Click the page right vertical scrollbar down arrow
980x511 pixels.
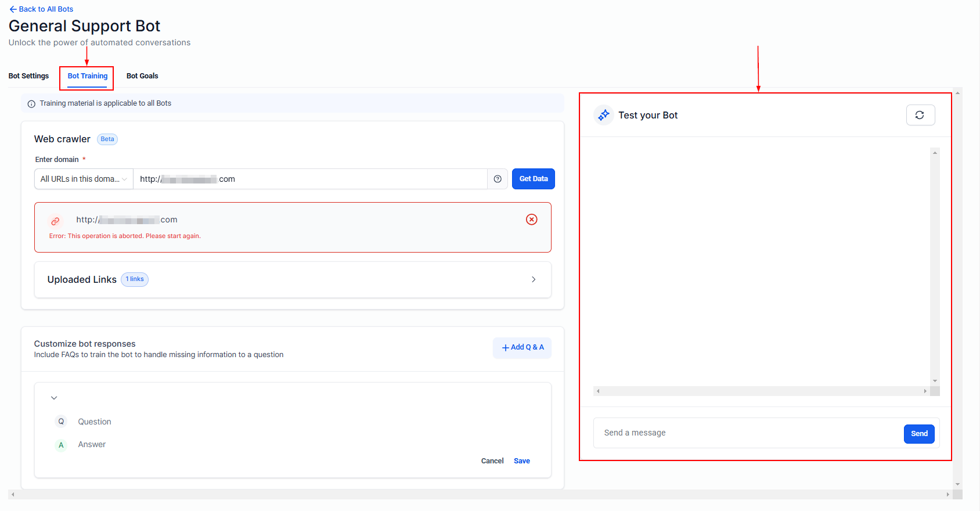tap(958, 484)
